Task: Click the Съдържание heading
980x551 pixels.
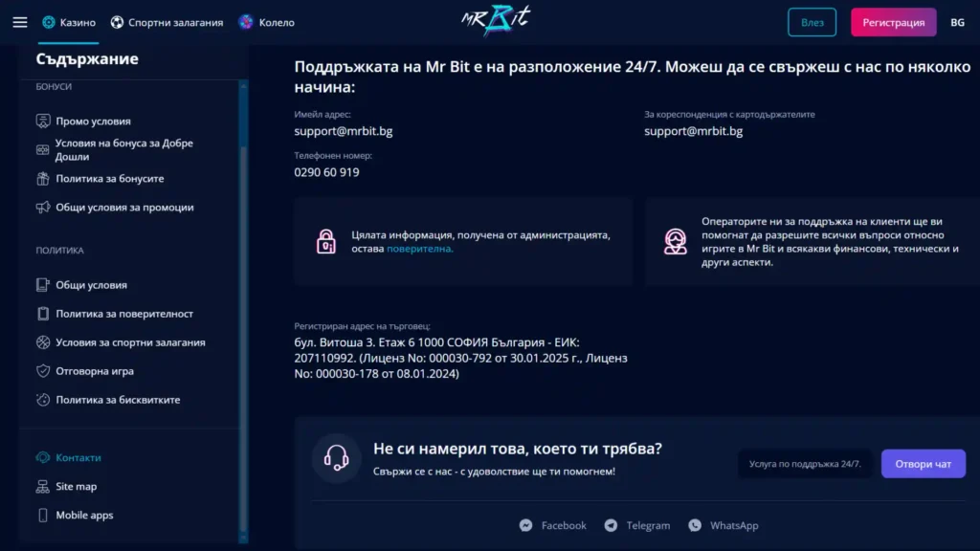Action: (87, 58)
